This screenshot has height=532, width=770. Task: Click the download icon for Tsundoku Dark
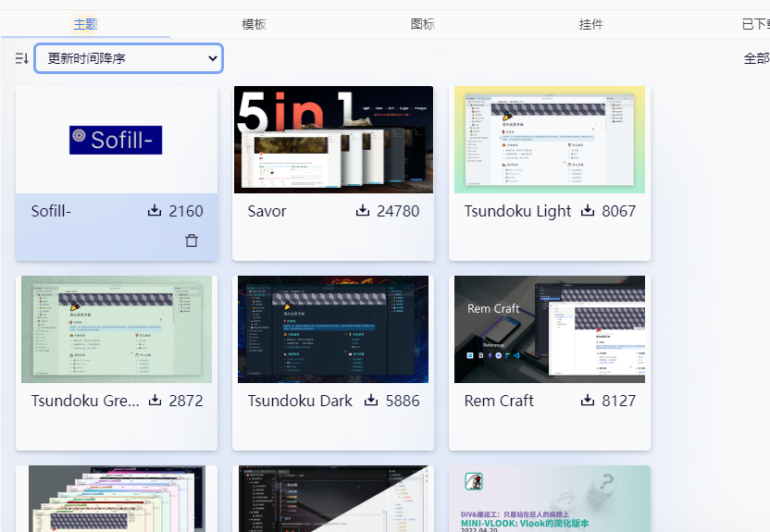tap(371, 401)
